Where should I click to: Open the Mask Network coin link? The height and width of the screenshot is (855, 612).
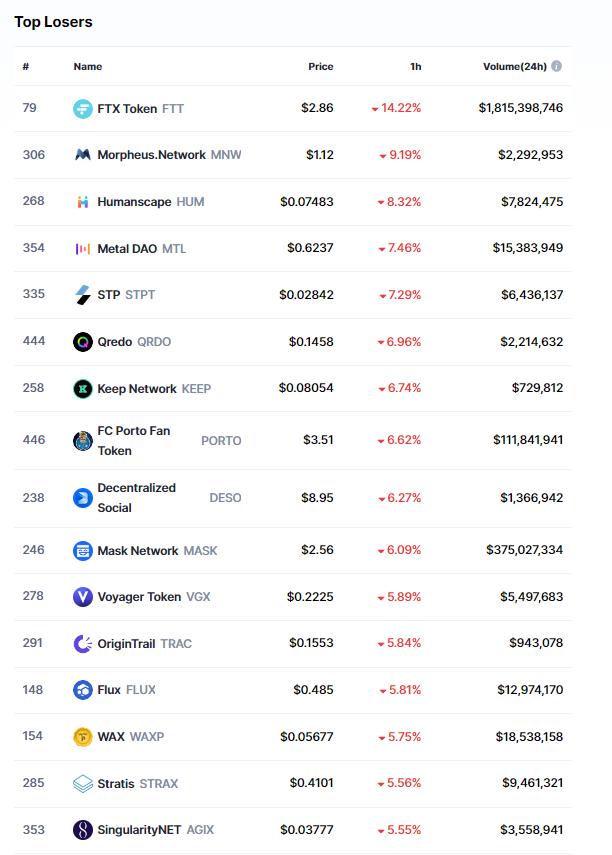(138, 551)
